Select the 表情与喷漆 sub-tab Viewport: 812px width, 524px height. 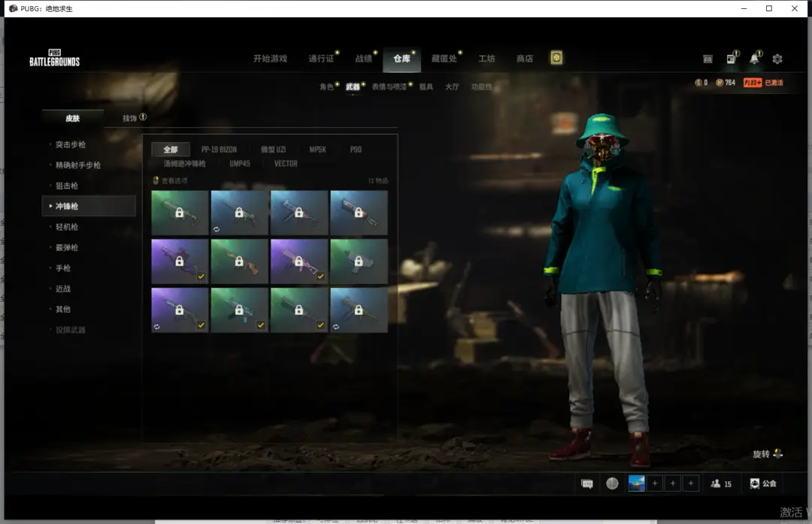(x=389, y=86)
